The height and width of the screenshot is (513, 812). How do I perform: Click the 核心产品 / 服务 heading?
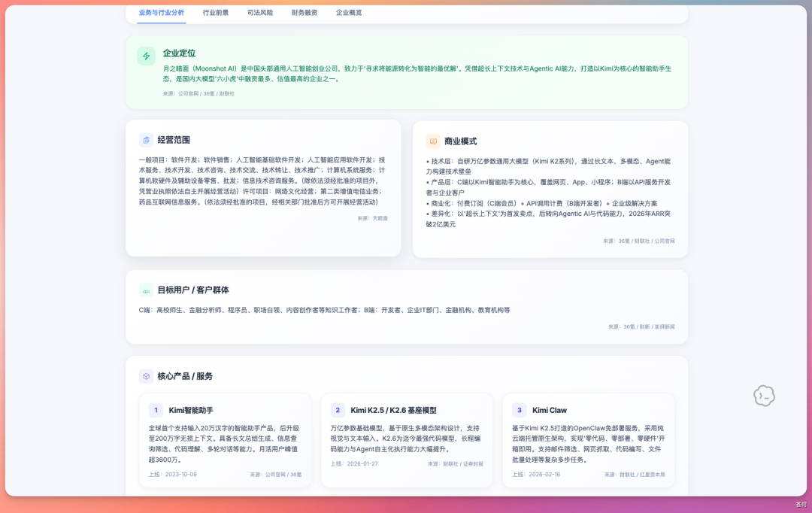click(x=185, y=376)
